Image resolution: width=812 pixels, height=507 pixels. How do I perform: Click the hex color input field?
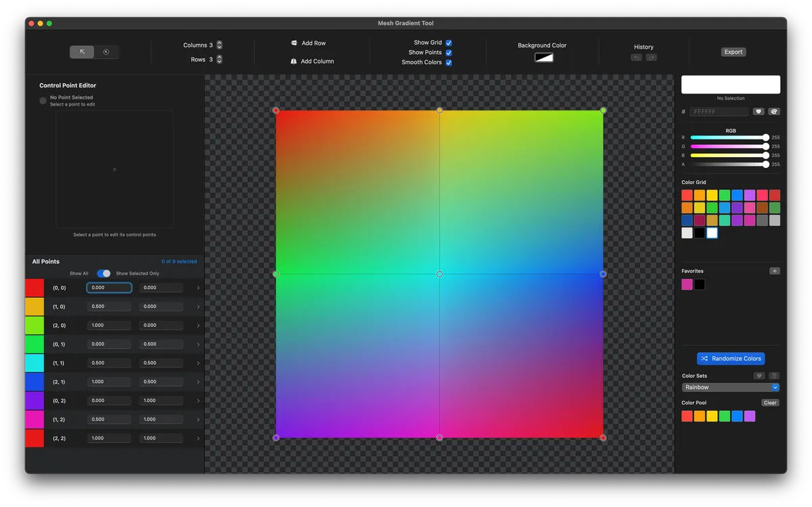click(x=719, y=112)
